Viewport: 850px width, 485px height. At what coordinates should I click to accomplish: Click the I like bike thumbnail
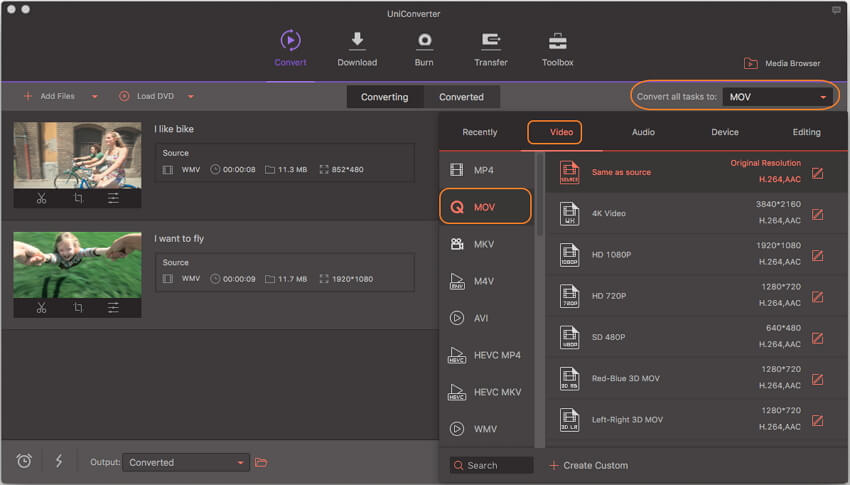coord(78,156)
